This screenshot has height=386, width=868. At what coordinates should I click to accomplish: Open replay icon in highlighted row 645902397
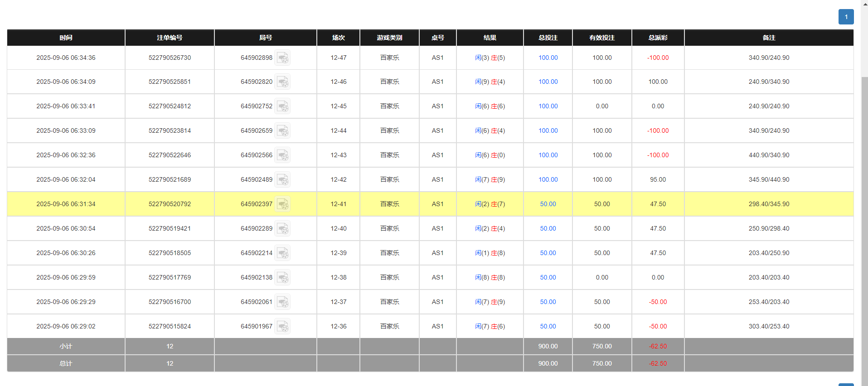point(283,204)
